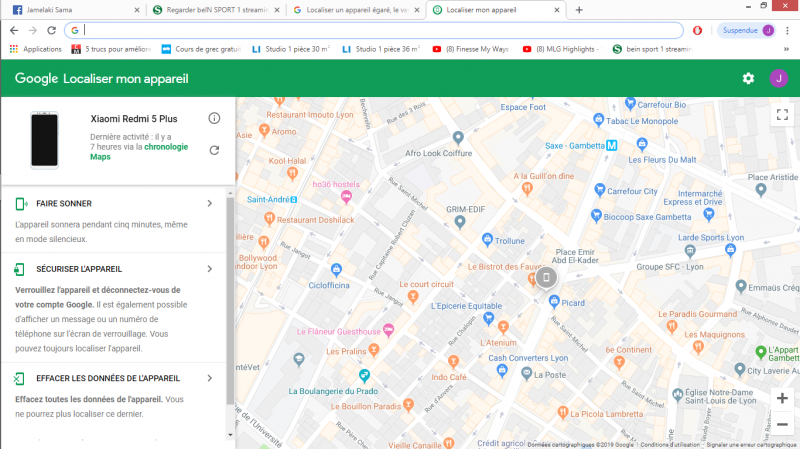Screen dimensions: 800x449
Task: Click the Trollune shop pin
Action: click(487, 239)
